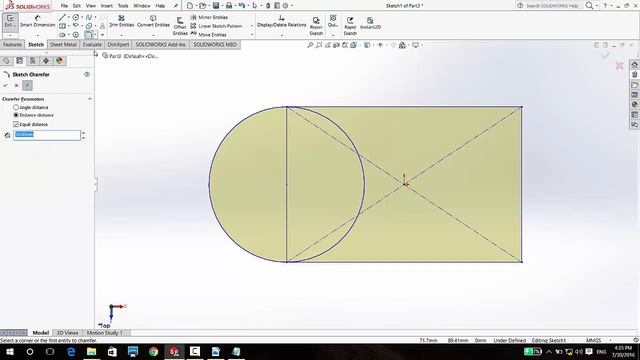Open the MMGS unit system dropdown
The width and height of the screenshot is (640, 360).
610,340
